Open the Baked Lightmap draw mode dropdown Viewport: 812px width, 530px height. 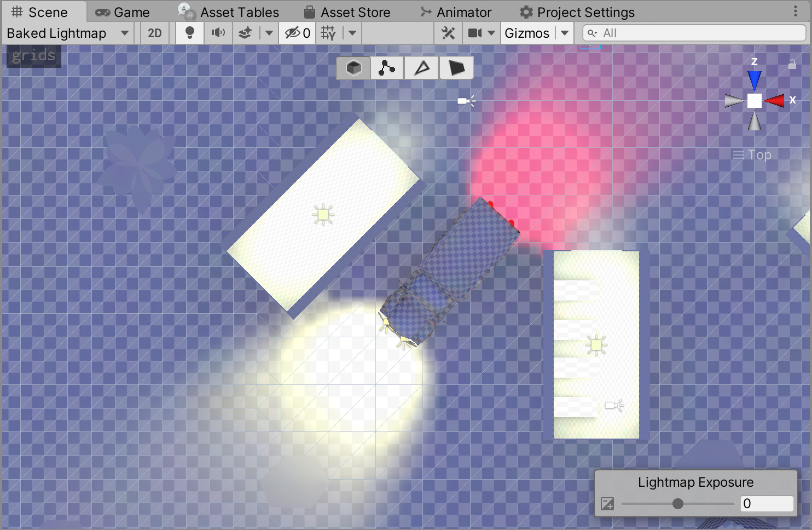click(x=68, y=33)
